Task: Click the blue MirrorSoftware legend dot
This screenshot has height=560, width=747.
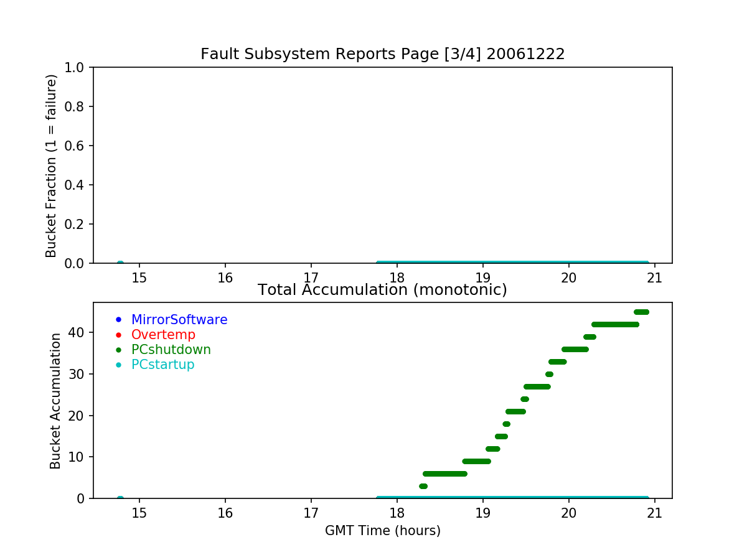Action: click(118, 320)
